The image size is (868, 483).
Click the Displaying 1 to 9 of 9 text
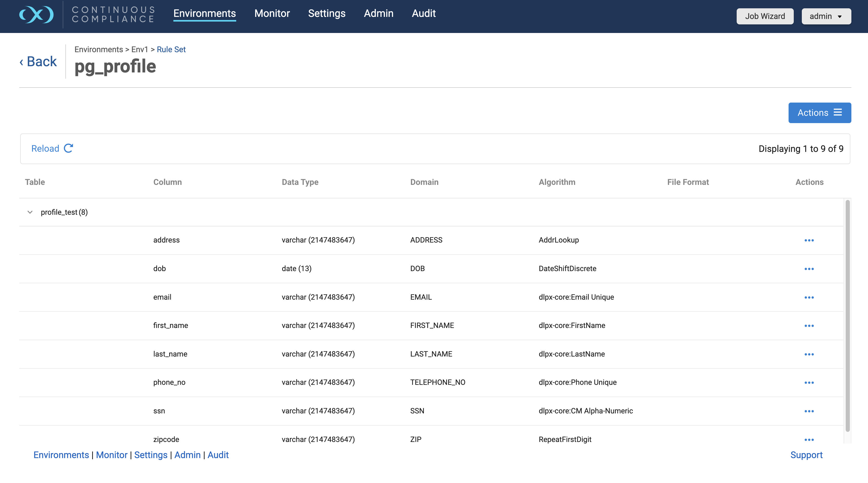[x=801, y=149]
